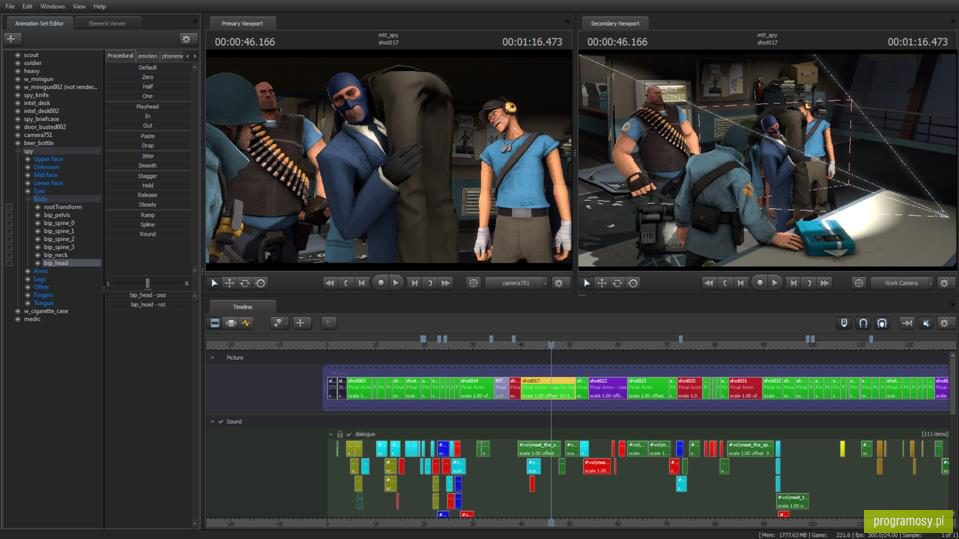Collapse the Sound track group

pyautogui.click(x=213, y=422)
